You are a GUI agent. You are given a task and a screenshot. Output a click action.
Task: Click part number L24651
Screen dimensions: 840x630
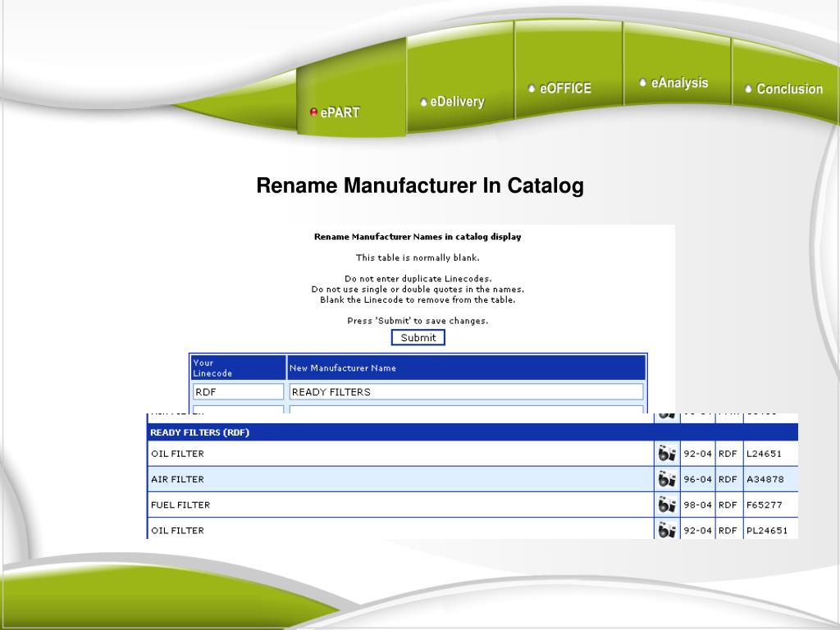pyautogui.click(x=764, y=454)
